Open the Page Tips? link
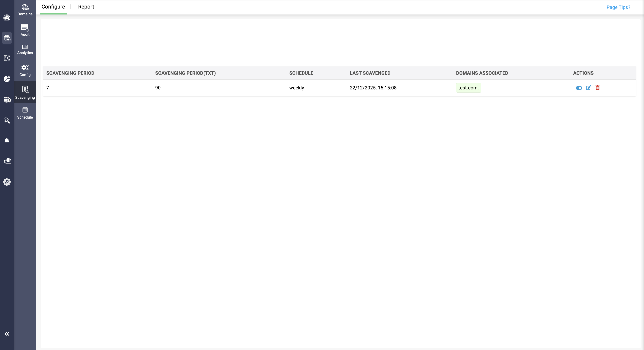 click(618, 7)
